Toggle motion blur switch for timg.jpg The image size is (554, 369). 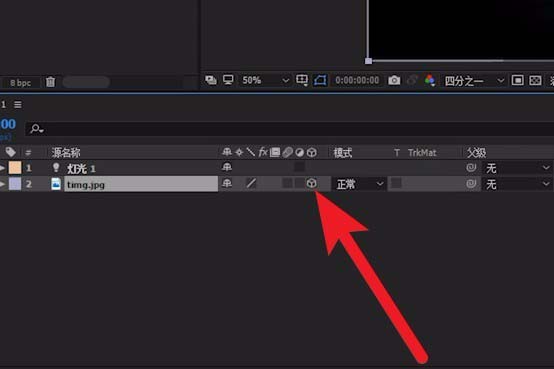[287, 183]
